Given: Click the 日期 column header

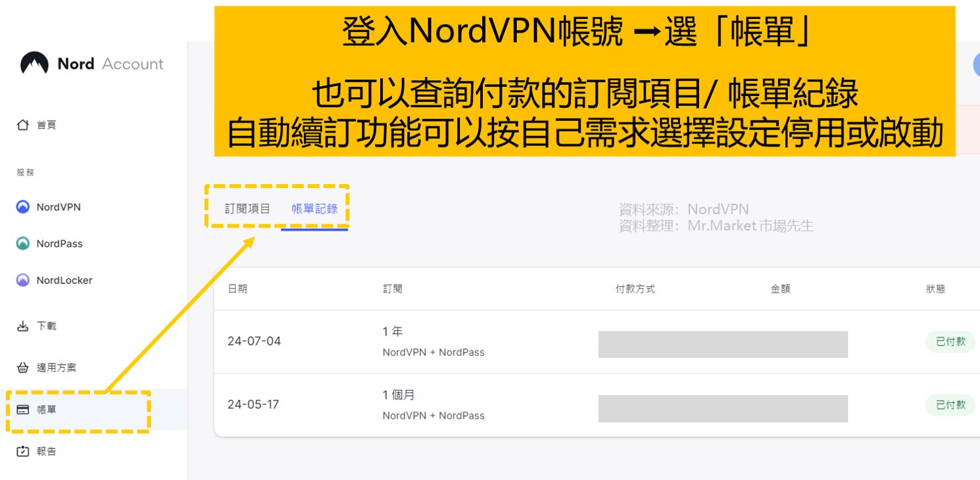Looking at the screenshot, I should coord(237,289).
